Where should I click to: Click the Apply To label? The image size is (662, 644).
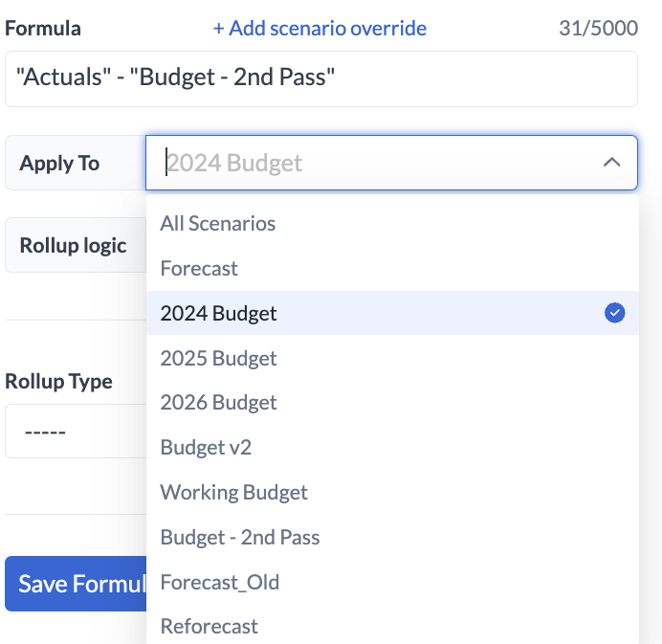click(x=60, y=164)
